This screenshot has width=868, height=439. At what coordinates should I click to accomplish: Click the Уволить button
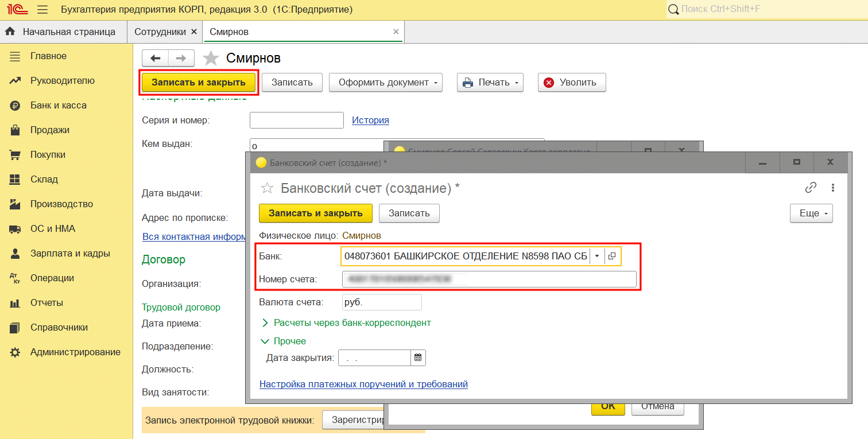coord(571,82)
